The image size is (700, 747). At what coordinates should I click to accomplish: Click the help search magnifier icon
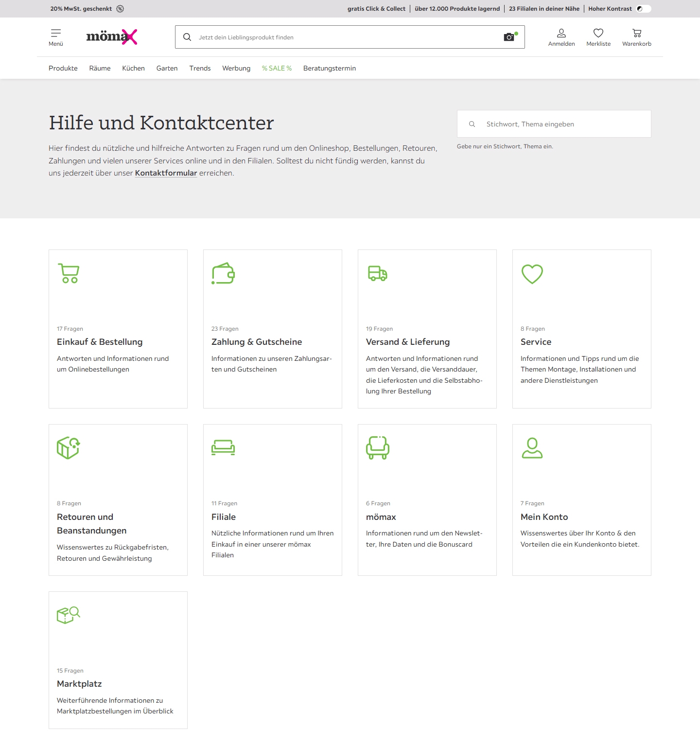[x=472, y=124]
